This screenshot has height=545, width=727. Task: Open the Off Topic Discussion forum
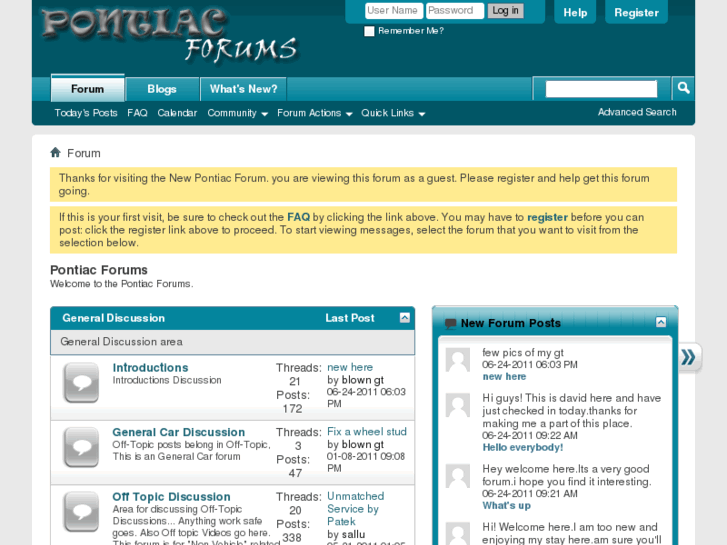pyautogui.click(x=171, y=497)
